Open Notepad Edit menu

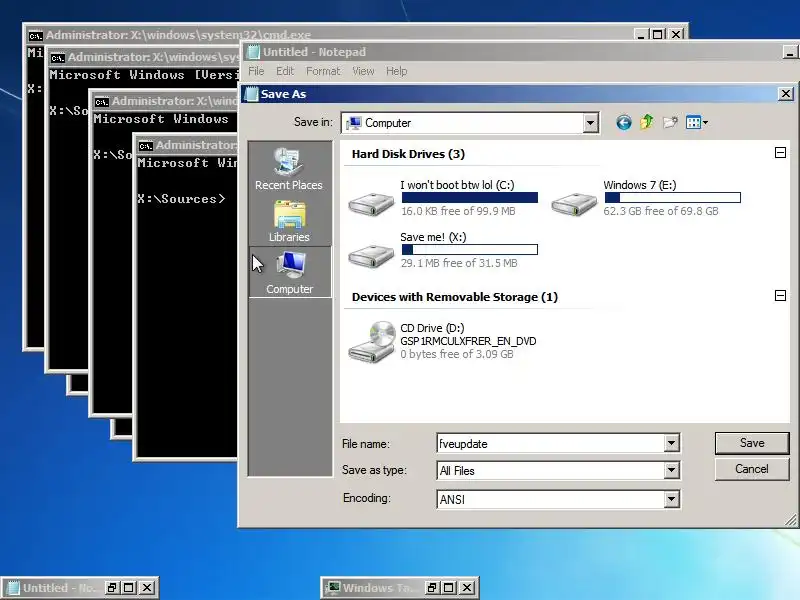[x=285, y=71]
